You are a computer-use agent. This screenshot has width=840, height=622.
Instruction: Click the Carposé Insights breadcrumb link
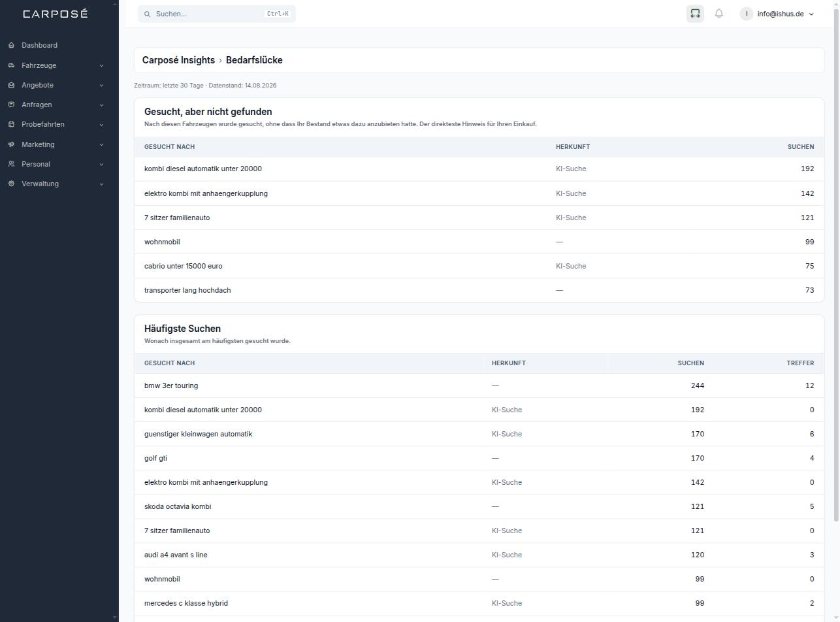(178, 60)
